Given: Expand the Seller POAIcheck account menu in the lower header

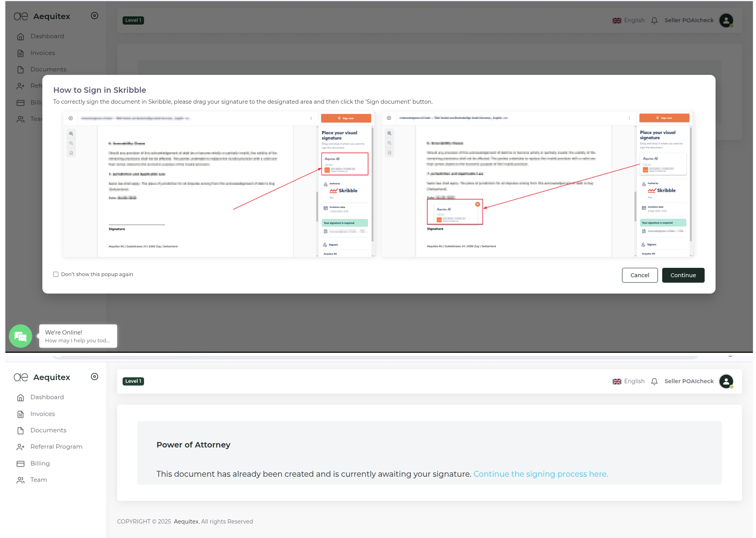Looking at the screenshot, I should click(689, 381).
